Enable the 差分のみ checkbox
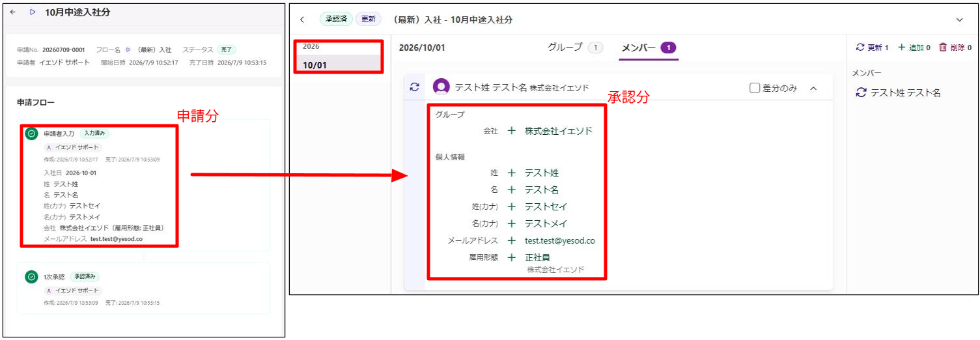 [x=755, y=88]
